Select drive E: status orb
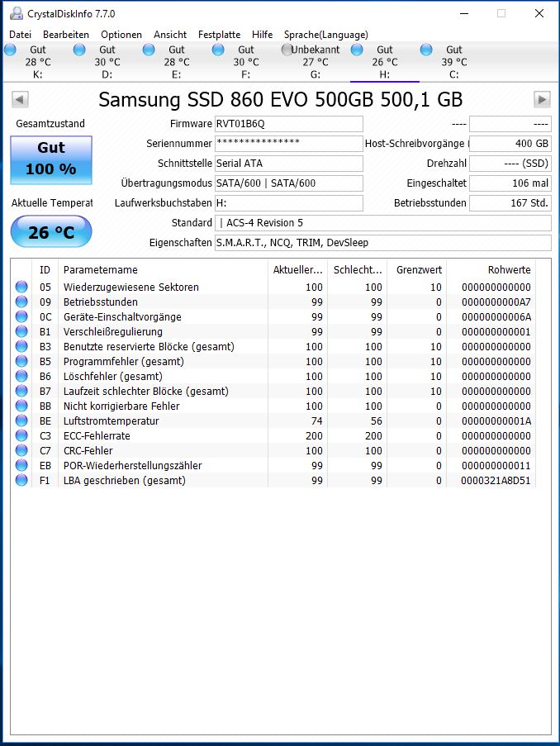 click(x=149, y=50)
